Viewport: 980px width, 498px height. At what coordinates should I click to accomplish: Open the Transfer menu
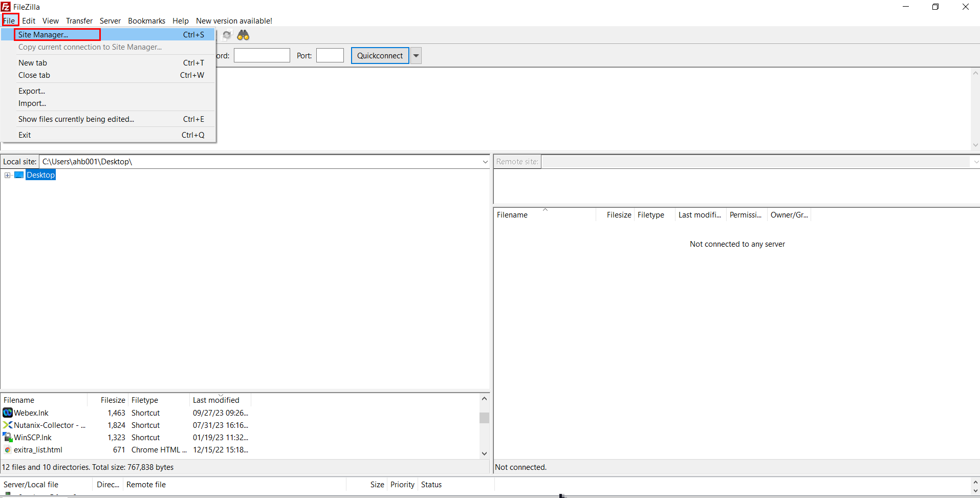[79, 20]
